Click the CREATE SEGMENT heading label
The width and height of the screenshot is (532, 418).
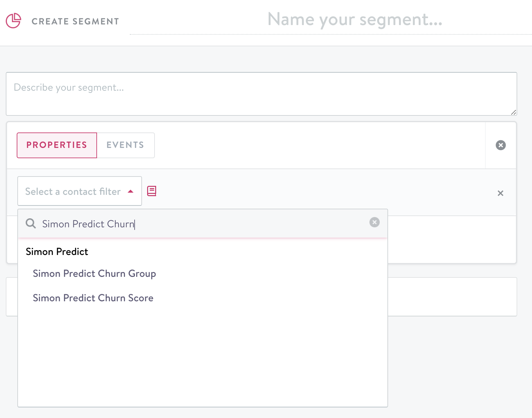coord(75,21)
